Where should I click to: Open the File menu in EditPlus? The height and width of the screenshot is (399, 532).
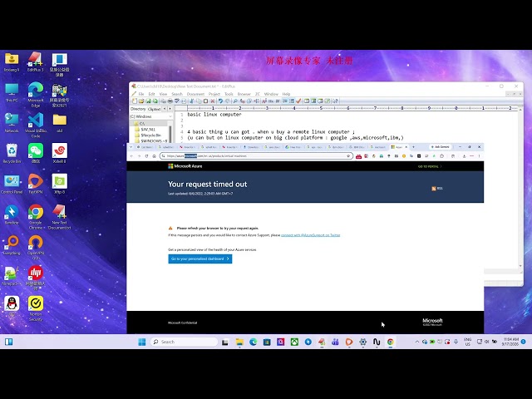pos(141,94)
